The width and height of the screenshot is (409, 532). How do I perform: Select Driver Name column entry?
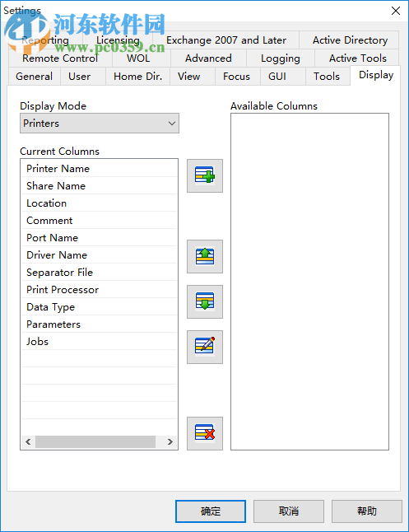click(100, 254)
